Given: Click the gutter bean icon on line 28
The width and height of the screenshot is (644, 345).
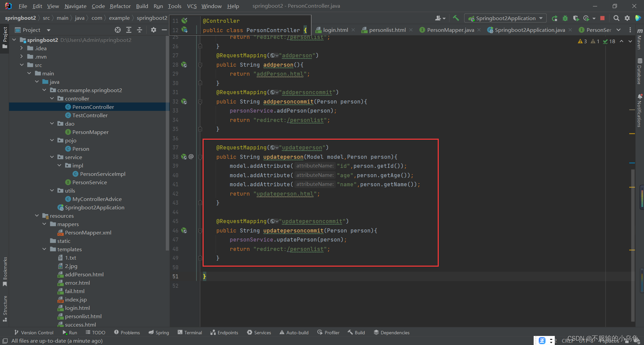Looking at the screenshot, I should click(x=184, y=65).
